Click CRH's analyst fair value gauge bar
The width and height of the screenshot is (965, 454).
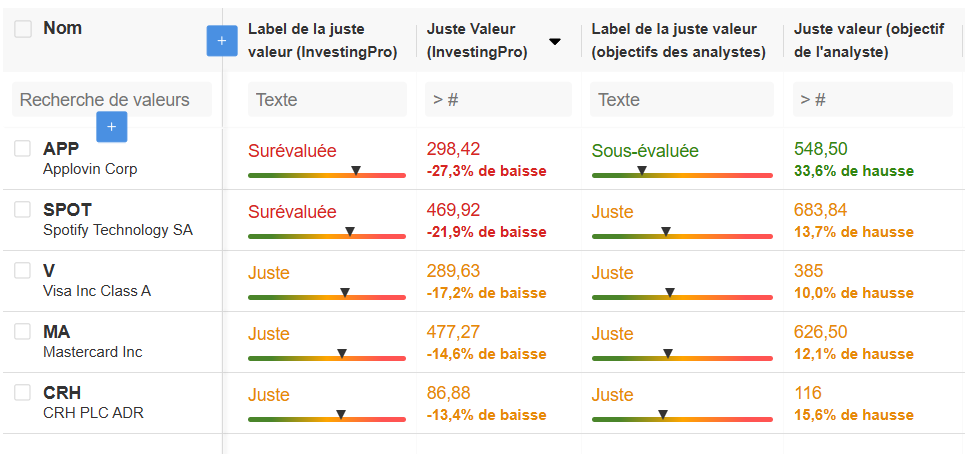682,415
